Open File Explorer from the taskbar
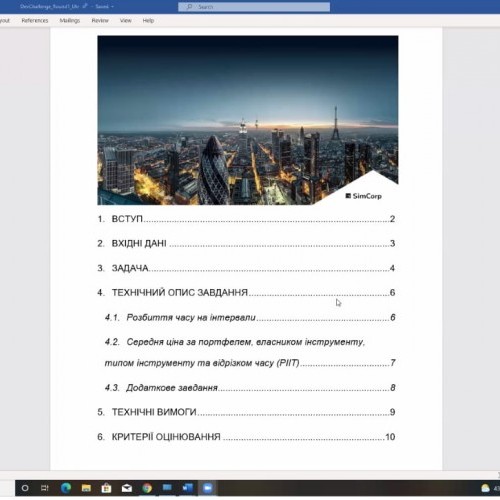The image size is (500, 500). click(x=86, y=488)
